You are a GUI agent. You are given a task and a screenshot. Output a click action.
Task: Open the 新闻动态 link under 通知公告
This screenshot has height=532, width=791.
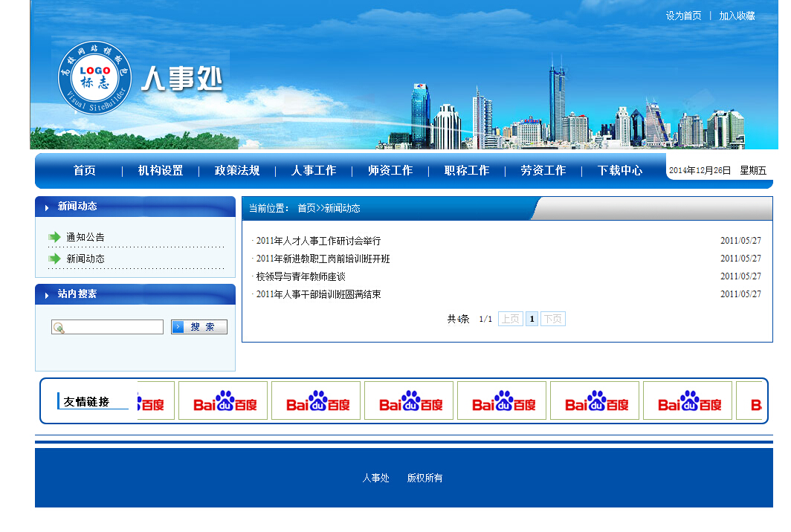[85, 259]
